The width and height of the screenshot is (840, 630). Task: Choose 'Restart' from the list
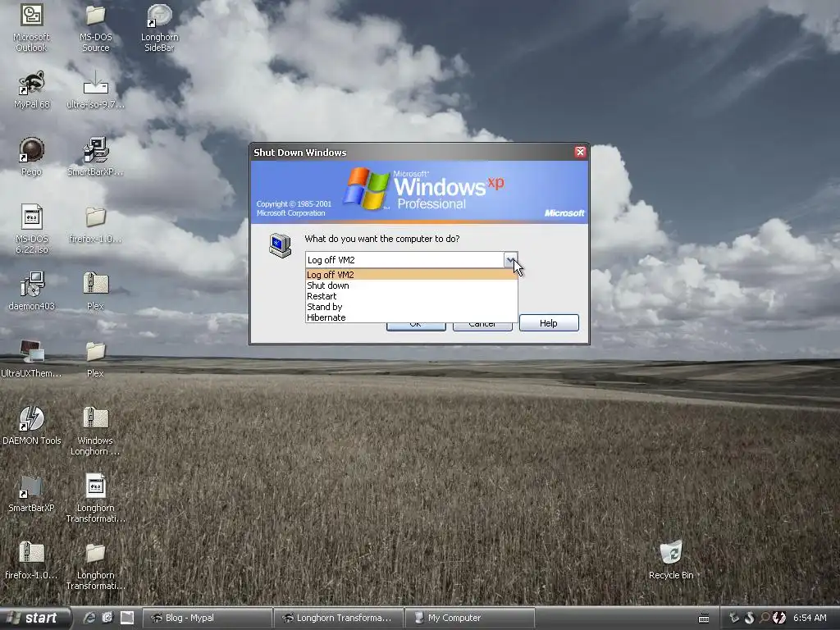pos(412,296)
